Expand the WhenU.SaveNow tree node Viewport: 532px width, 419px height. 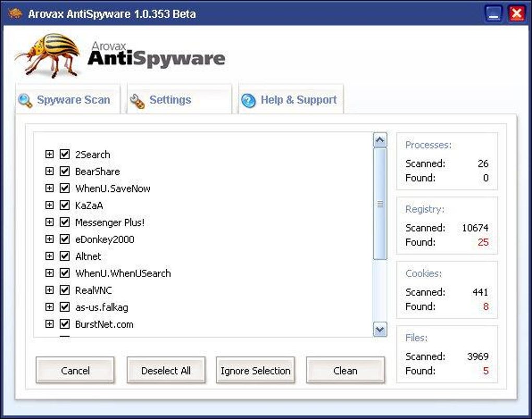point(50,188)
